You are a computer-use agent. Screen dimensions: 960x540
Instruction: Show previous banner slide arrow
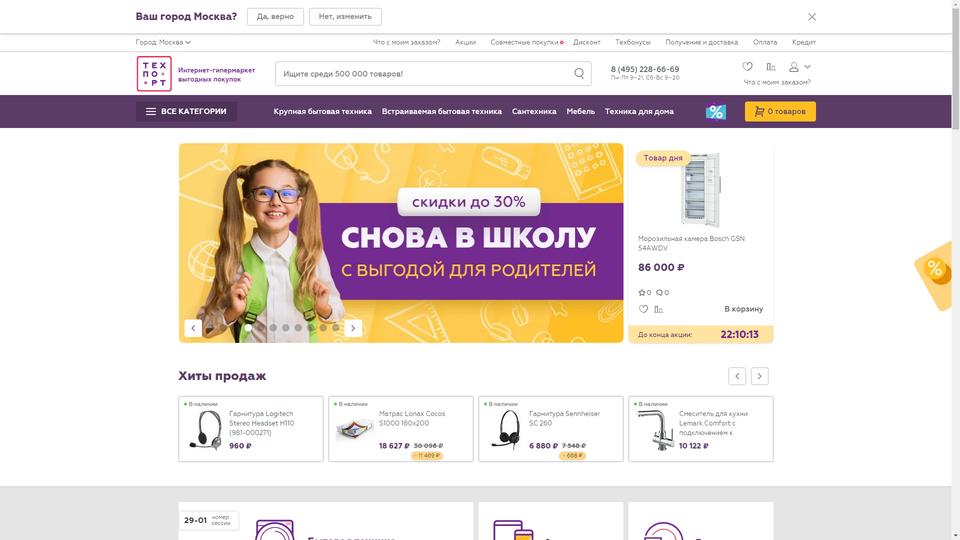(x=193, y=328)
